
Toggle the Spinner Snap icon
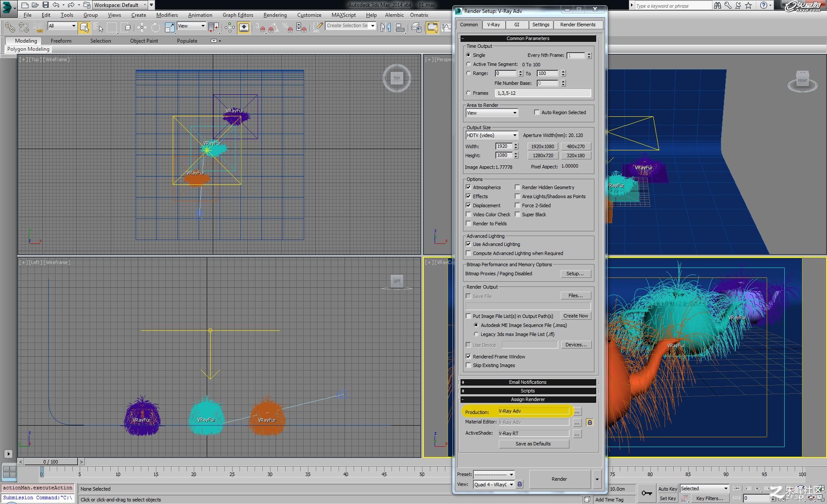pos(302,28)
